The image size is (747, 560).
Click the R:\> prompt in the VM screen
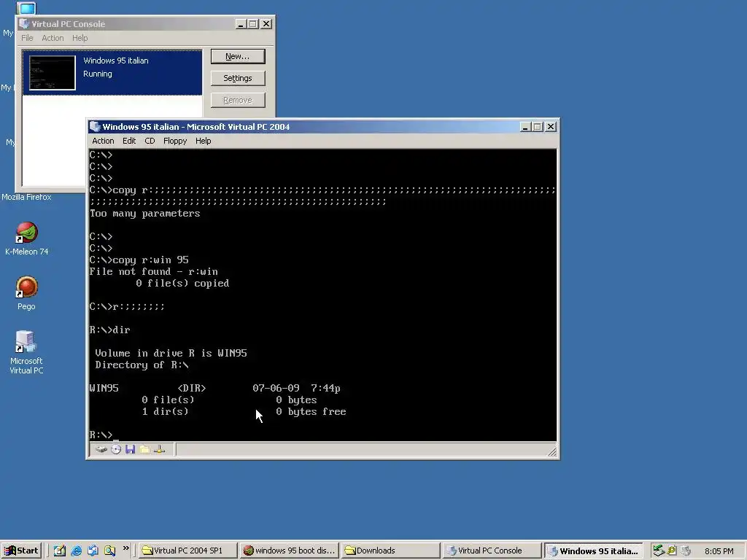point(101,435)
